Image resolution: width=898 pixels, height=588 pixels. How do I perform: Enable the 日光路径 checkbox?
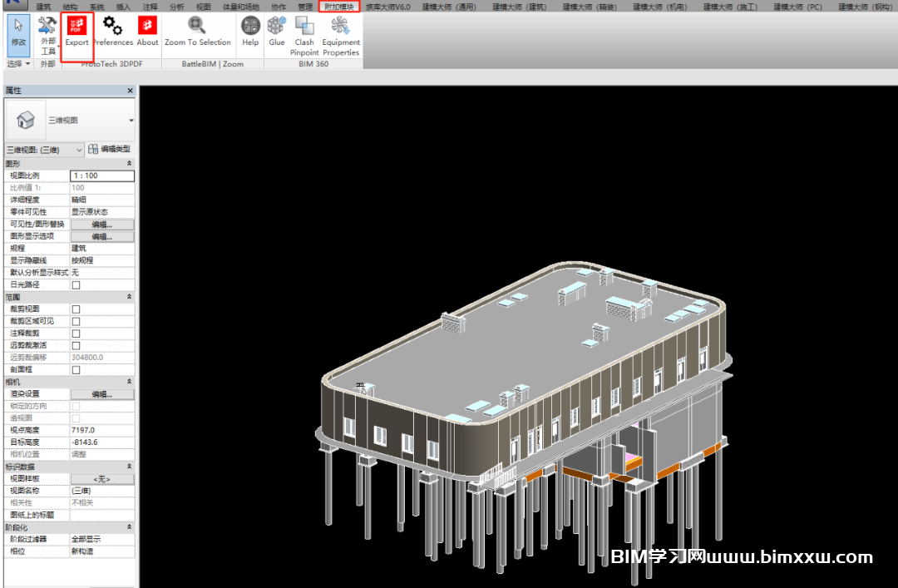point(76,284)
